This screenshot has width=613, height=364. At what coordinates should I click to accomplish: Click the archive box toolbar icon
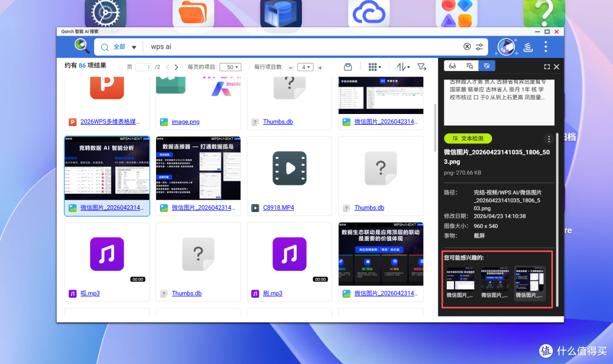(x=348, y=67)
